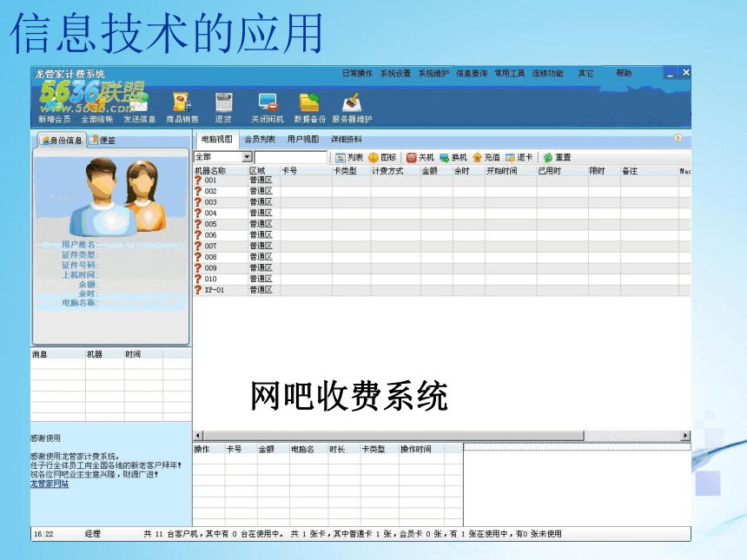Switch to 图标 view button
This screenshot has width=747, height=560.
(x=382, y=157)
